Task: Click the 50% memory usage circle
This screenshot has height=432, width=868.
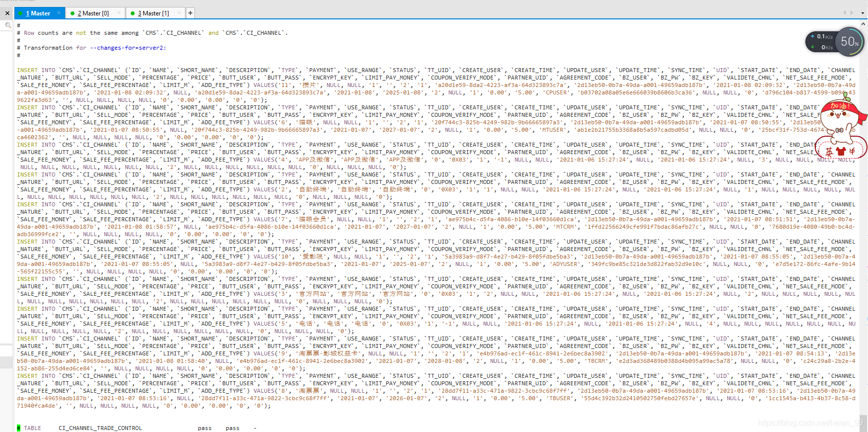Action: click(x=849, y=42)
